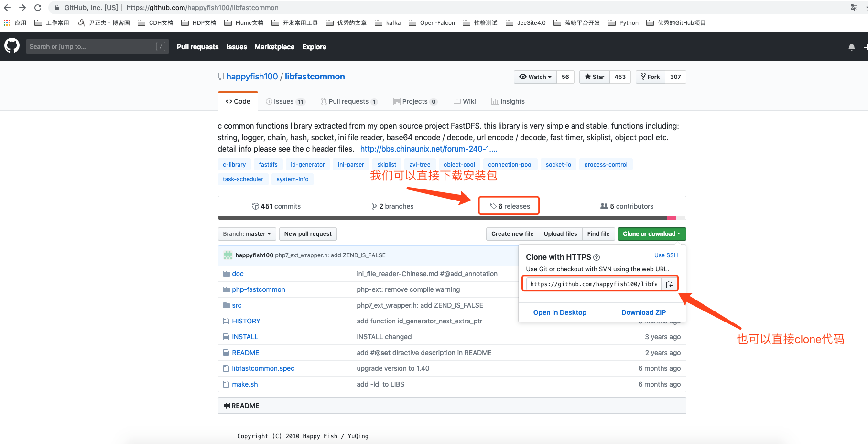The image size is (868, 444).
Task: Click Create new file button
Action: pyautogui.click(x=512, y=234)
